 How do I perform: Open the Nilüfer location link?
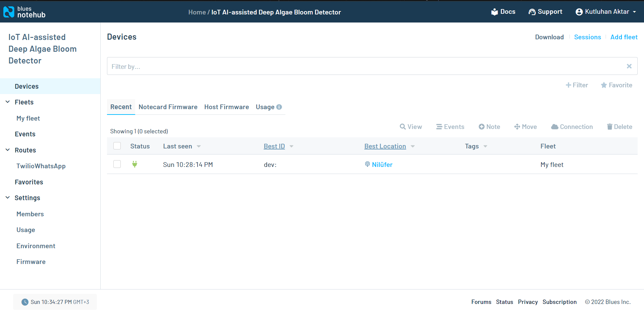(382, 165)
